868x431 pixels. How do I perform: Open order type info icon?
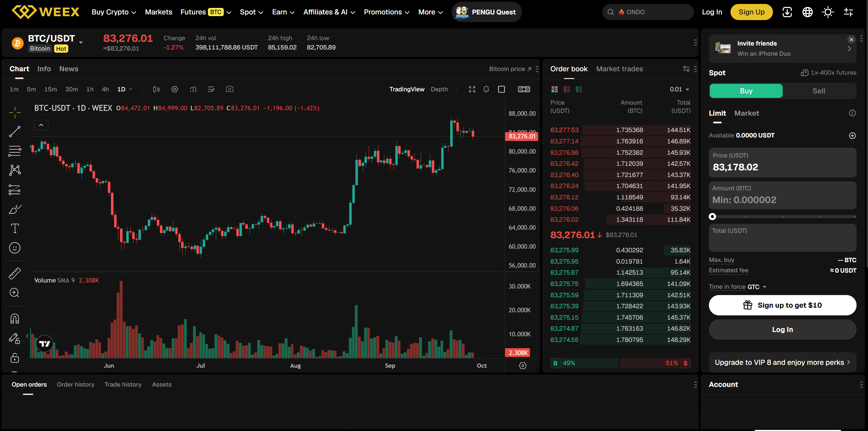(x=852, y=113)
